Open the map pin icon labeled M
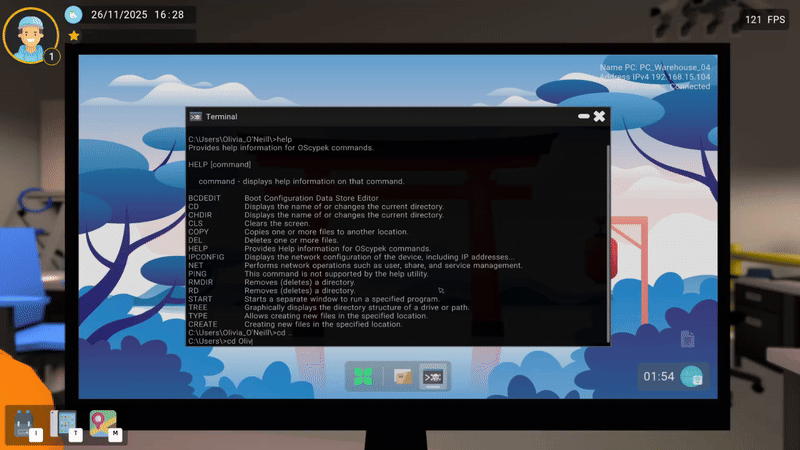 [x=103, y=423]
